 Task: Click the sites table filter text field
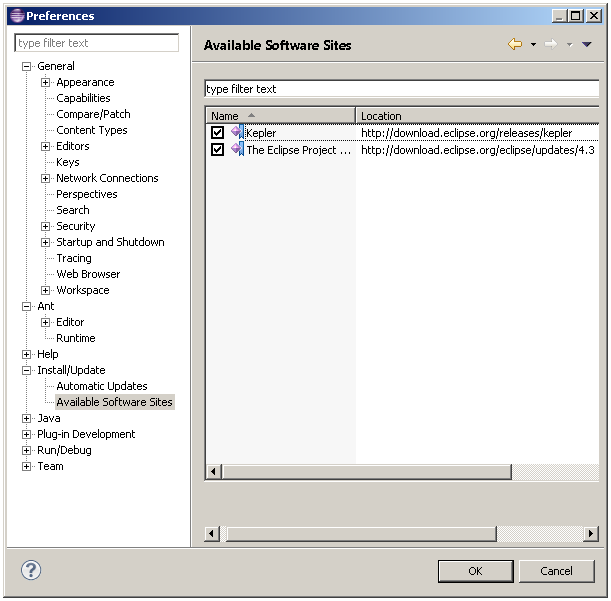point(402,89)
